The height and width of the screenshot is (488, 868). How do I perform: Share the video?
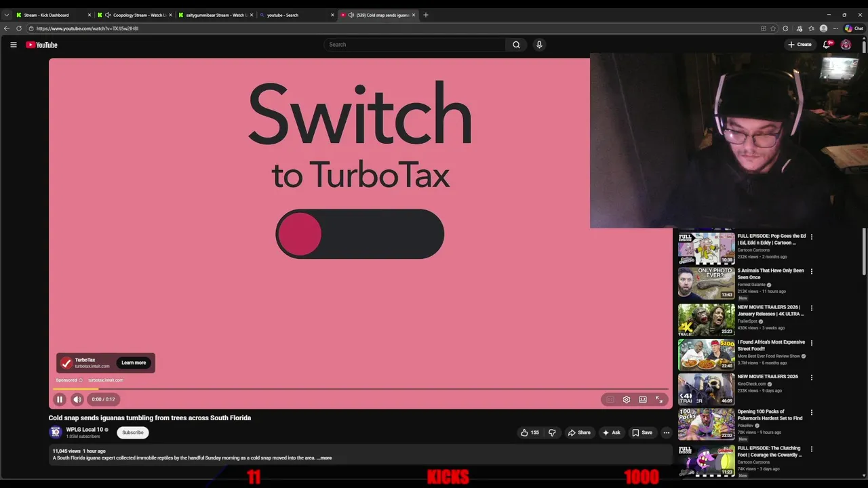point(579,432)
